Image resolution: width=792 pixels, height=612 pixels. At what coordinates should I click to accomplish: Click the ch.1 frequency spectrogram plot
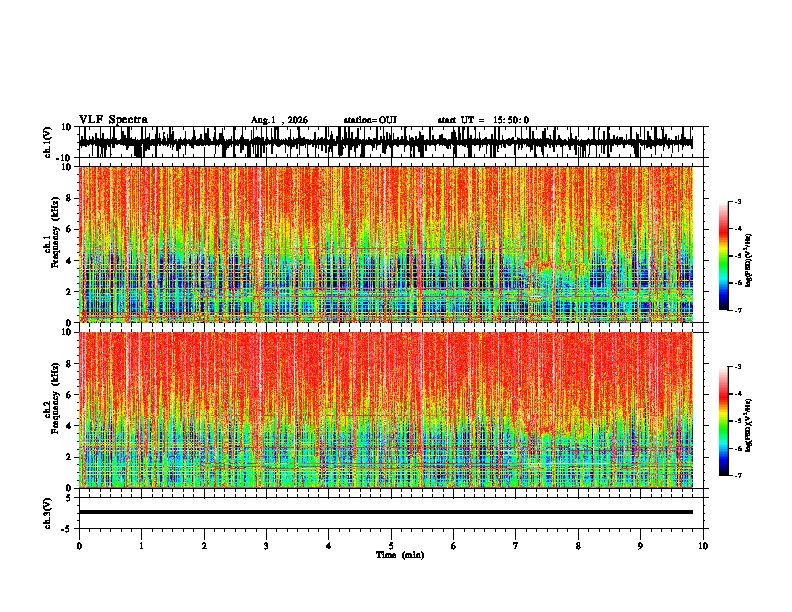386,244
